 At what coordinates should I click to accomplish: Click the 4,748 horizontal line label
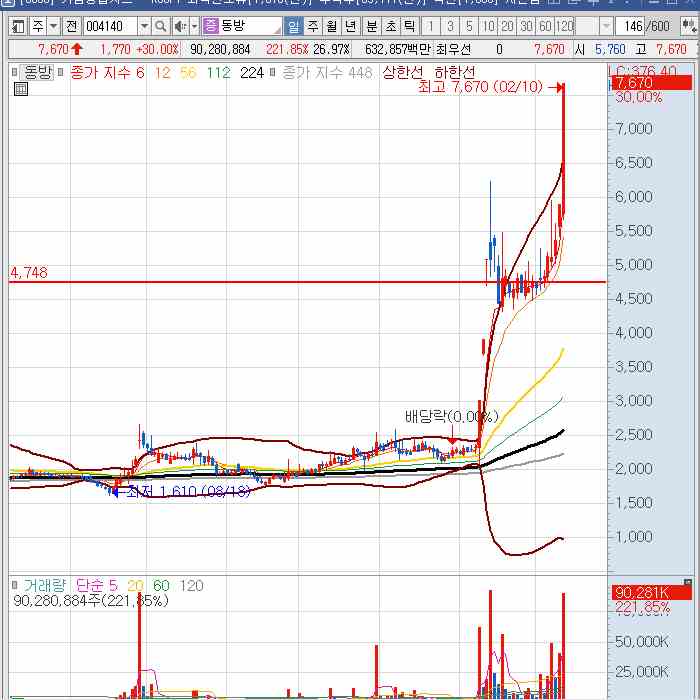[x=29, y=272]
